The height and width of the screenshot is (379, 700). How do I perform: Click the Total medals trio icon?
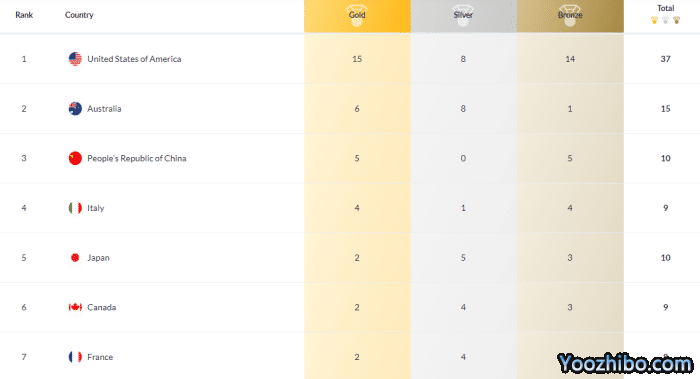(665, 20)
